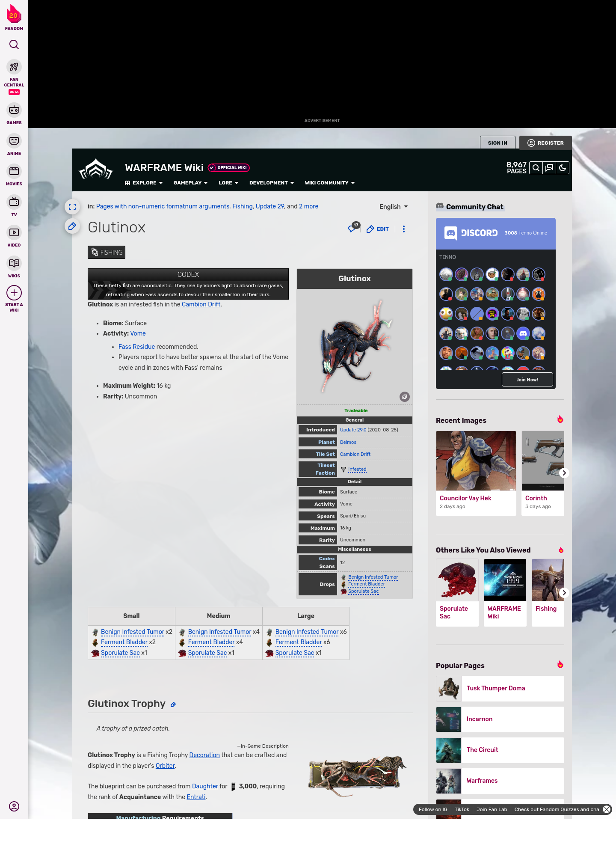This screenshot has height=856, width=616.
Task: Open Fan Central rocket icon
Action: tap(14, 67)
